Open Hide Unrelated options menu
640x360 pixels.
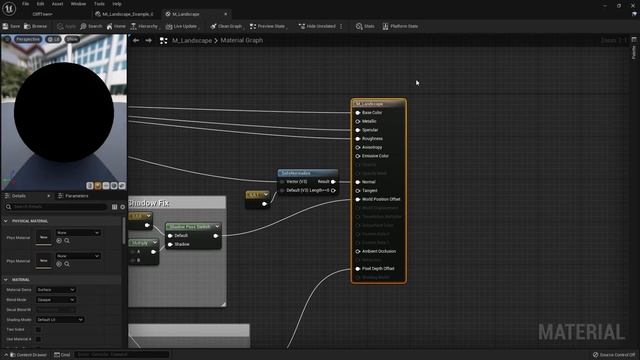pos(341,26)
